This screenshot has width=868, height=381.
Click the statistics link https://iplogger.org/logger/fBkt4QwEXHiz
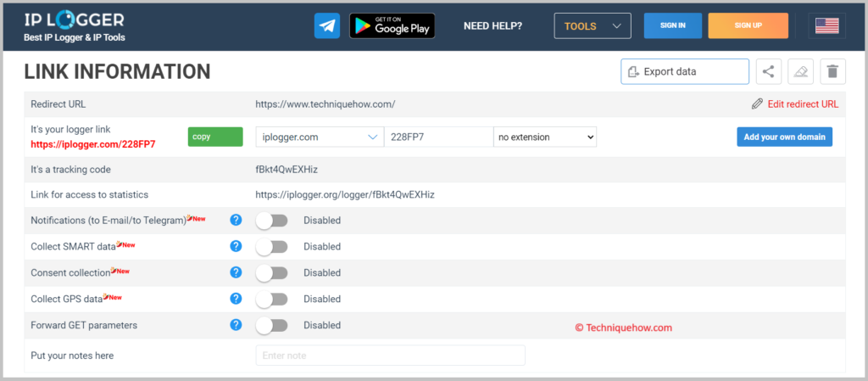coord(345,195)
